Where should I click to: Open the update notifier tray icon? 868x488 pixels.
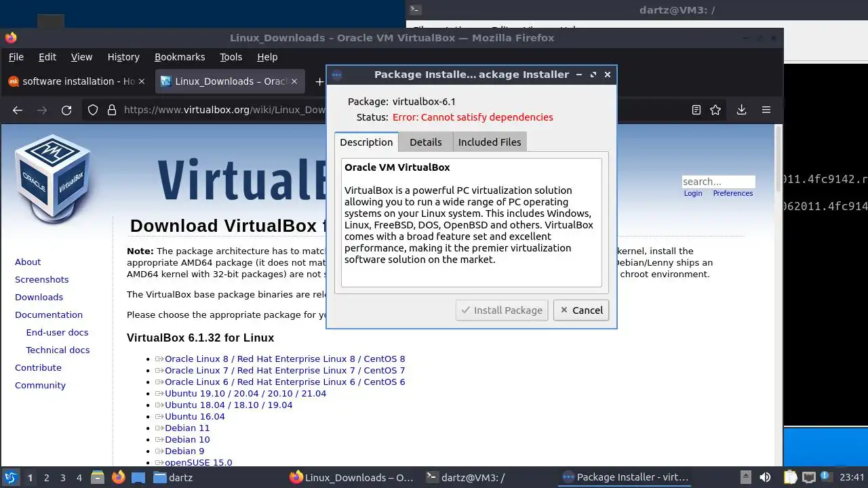coord(827,478)
